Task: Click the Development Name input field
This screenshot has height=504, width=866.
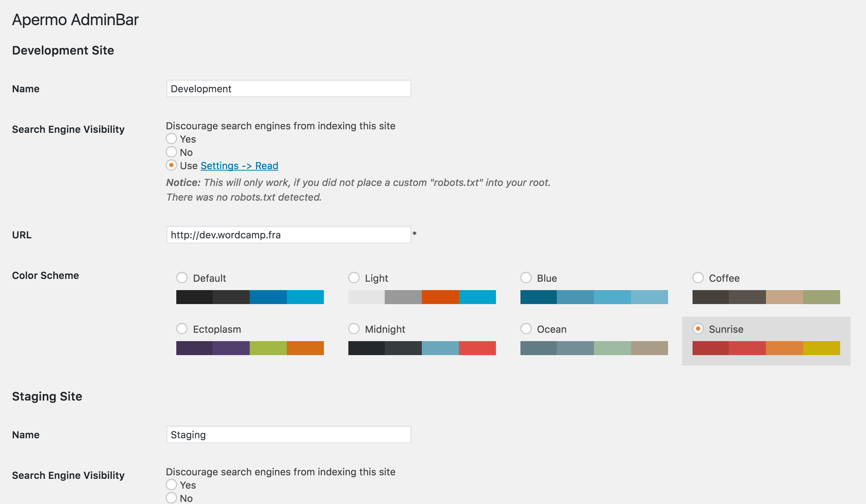Action: 289,89
